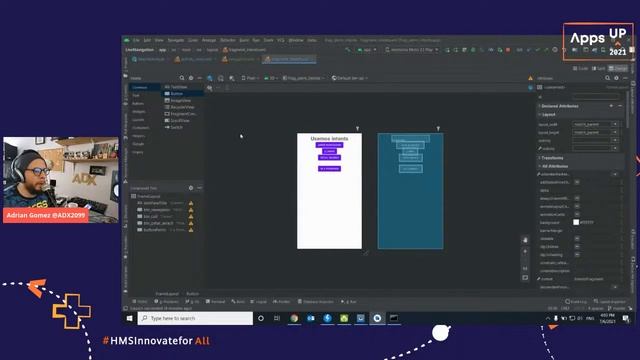Choose Button in the palette list
The height and width of the screenshot is (360, 640).
click(x=182, y=93)
